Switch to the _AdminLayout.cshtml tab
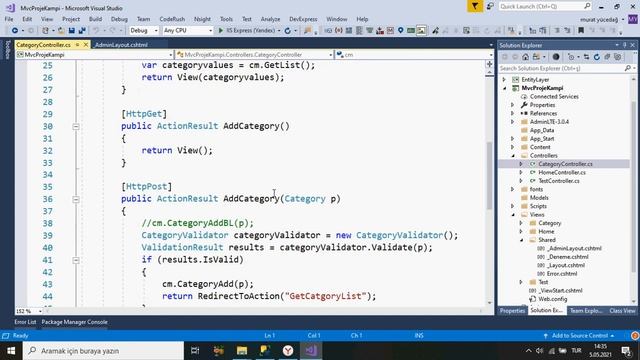 [x=120, y=45]
